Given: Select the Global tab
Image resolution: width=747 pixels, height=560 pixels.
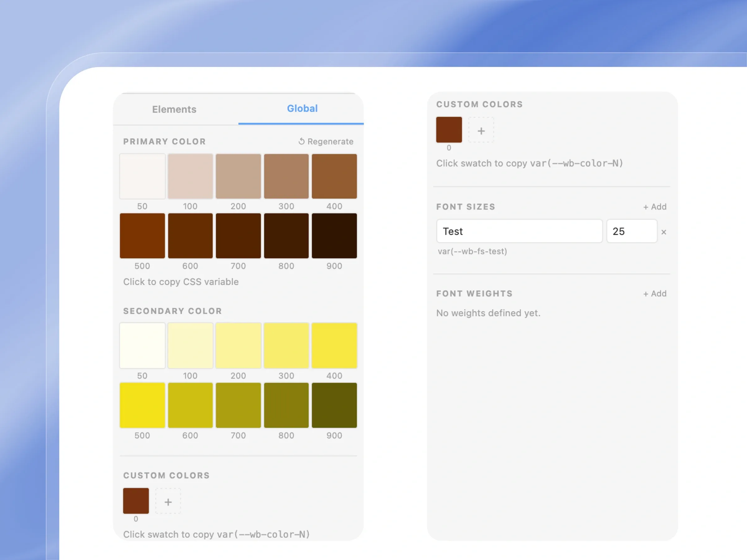Looking at the screenshot, I should [x=302, y=109].
